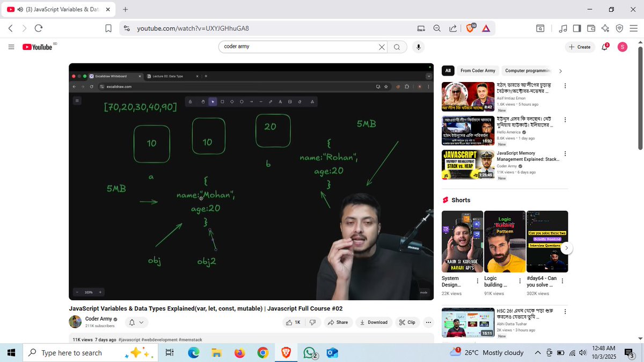Reload the page in the browser
The width and height of the screenshot is (644, 362).
(38, 28)
